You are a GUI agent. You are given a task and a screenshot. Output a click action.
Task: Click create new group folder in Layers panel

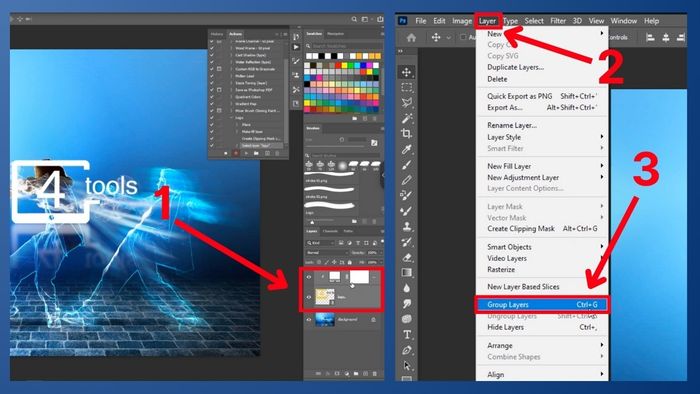pyautogui.click(x=356, y=373)
